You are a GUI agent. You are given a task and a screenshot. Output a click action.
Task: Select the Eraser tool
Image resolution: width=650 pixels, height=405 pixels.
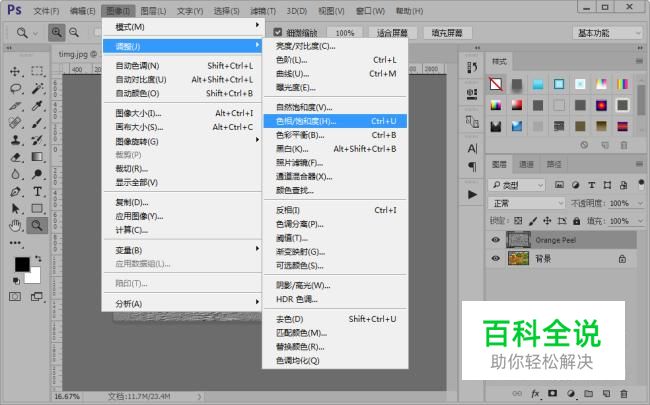coord(15,157)
